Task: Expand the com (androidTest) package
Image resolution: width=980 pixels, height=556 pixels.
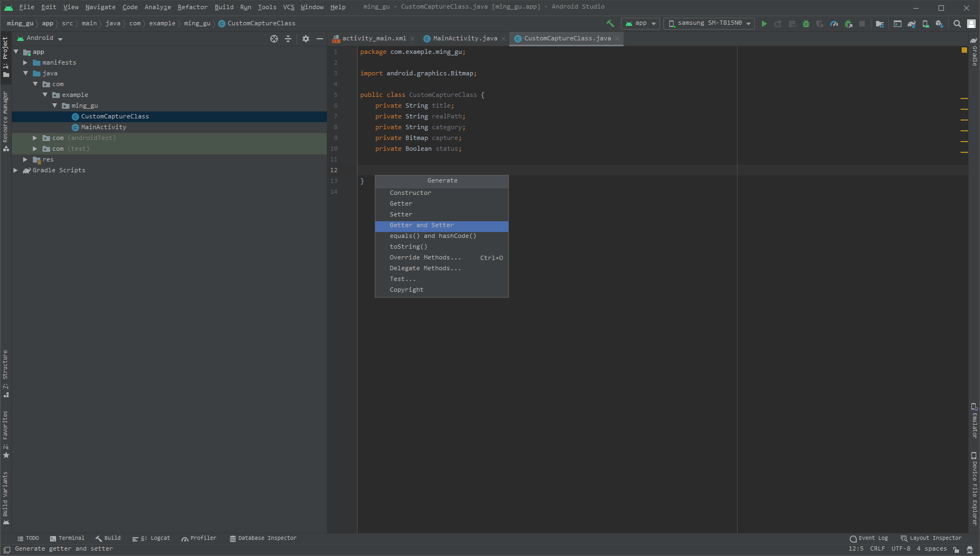Action: tap(35, 138)
